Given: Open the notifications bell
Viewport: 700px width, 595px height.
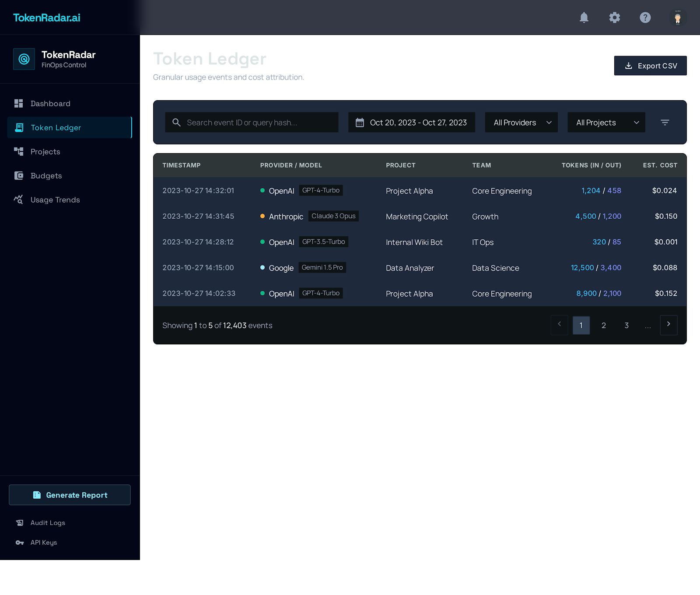Looking at the screenshot, I should 584,17.
